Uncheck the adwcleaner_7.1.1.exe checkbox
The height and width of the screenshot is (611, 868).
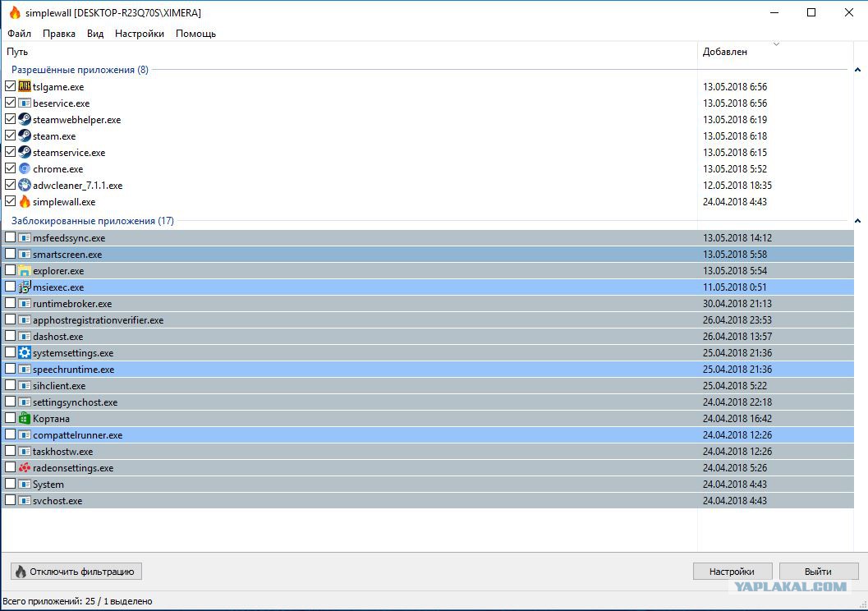tap(10, 185)
